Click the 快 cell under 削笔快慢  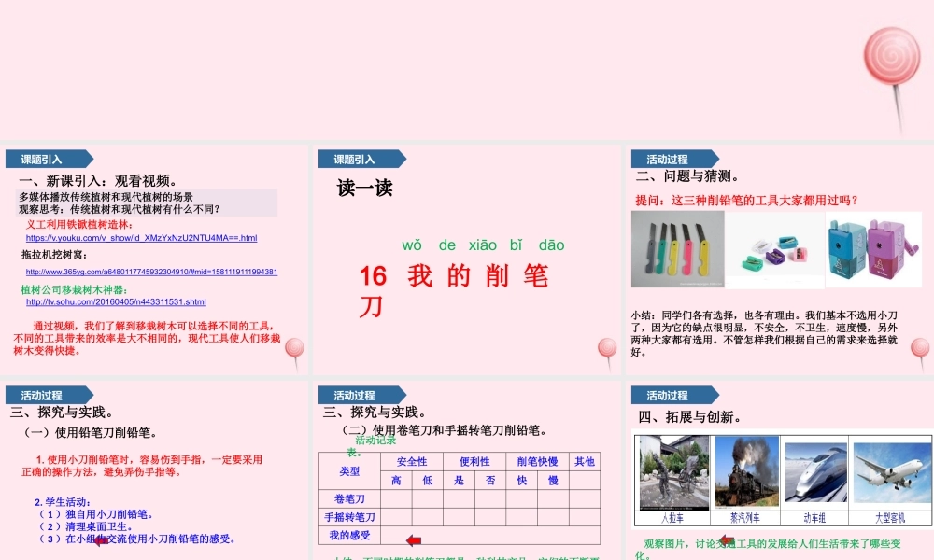[522, 481]
